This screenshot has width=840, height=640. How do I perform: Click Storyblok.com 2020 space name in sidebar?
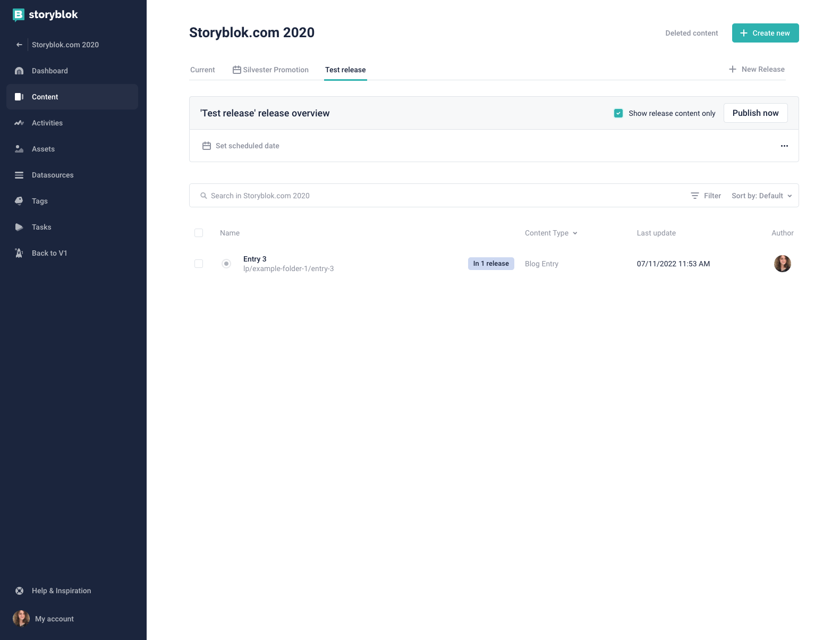tap(65, 45)
